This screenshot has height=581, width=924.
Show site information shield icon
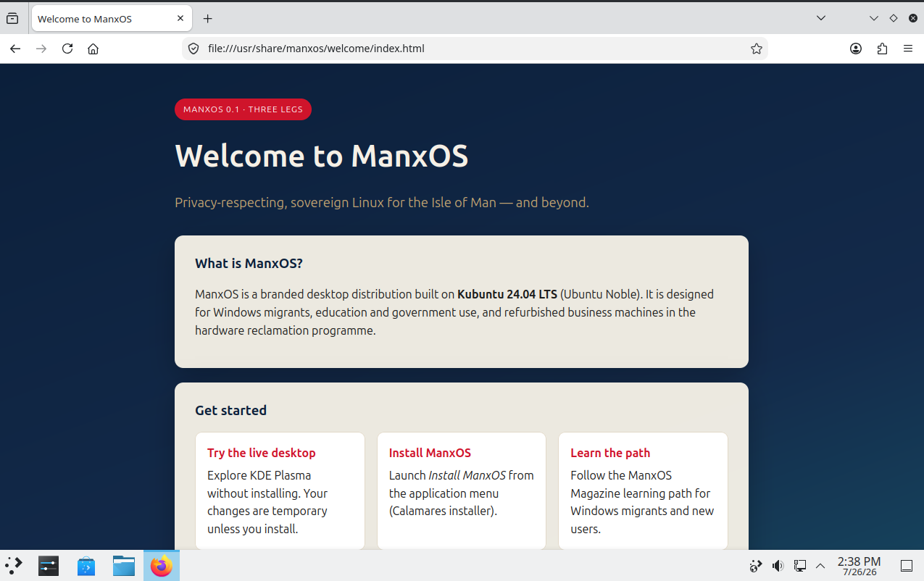193,49
